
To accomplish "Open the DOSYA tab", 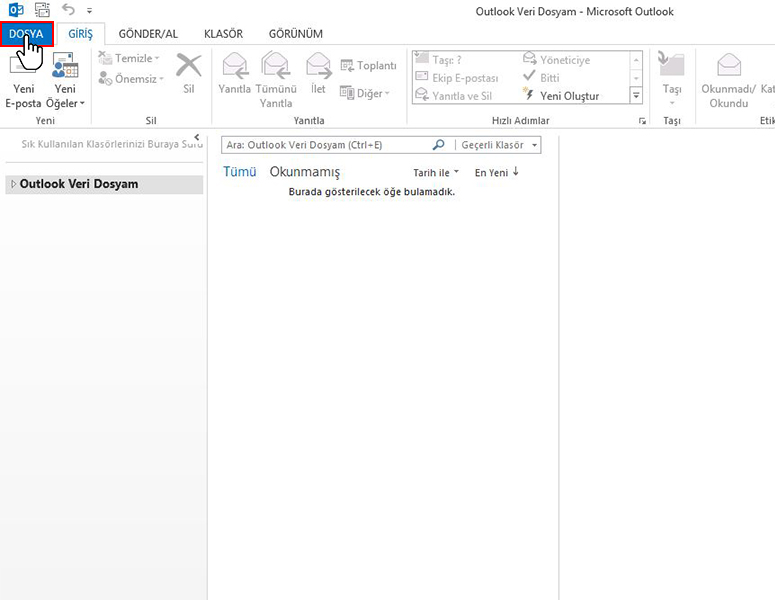I will click(x=26, y=34).
